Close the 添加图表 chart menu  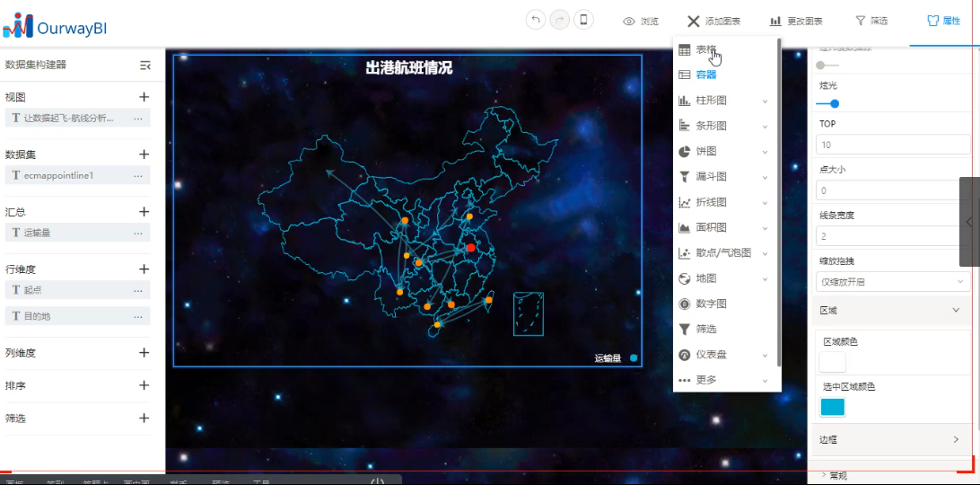pyautogui.click(x=713, y=22)
